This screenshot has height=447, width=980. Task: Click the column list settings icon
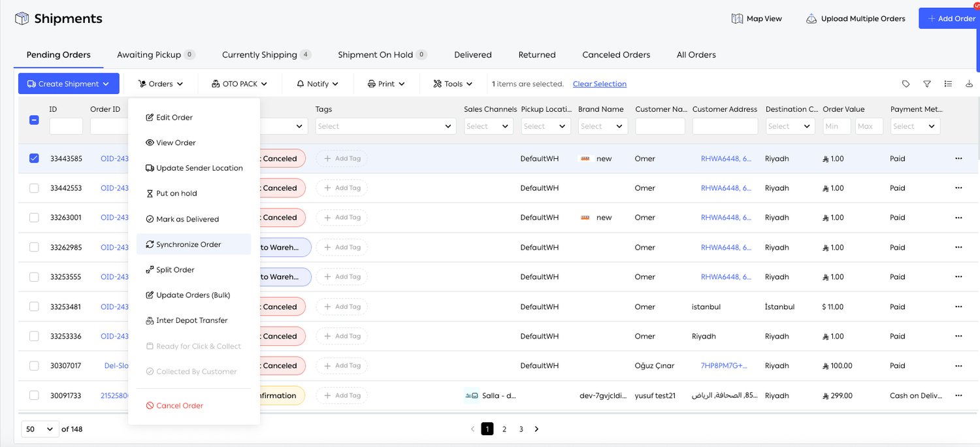pyautogui.click(x=948, y=84)
